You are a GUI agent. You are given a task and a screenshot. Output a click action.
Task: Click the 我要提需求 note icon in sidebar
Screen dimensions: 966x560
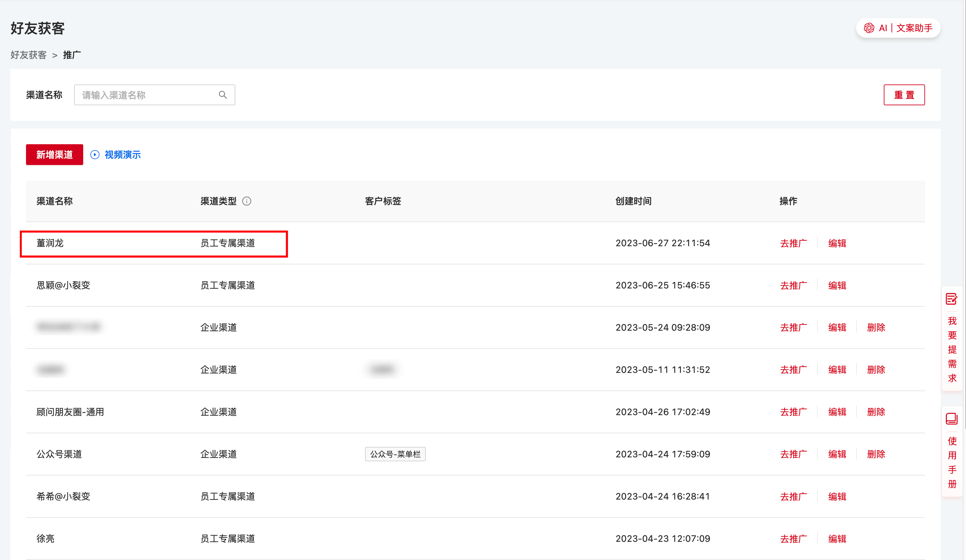point(951,299)
